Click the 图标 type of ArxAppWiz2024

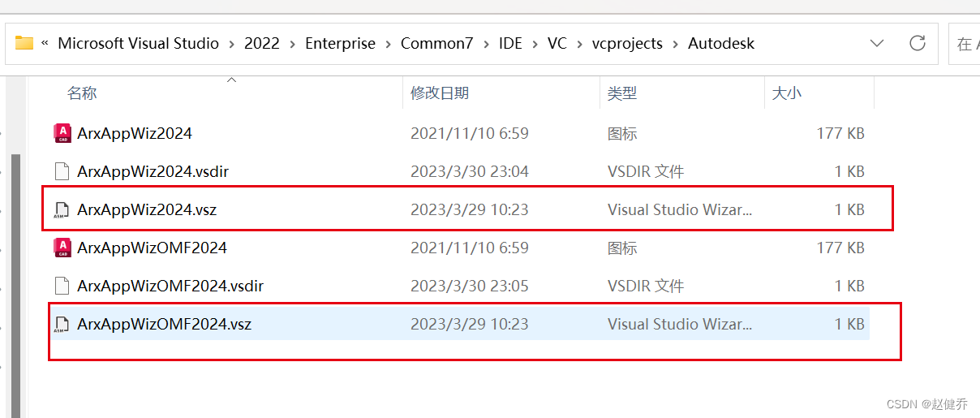(x=622, y=133)
